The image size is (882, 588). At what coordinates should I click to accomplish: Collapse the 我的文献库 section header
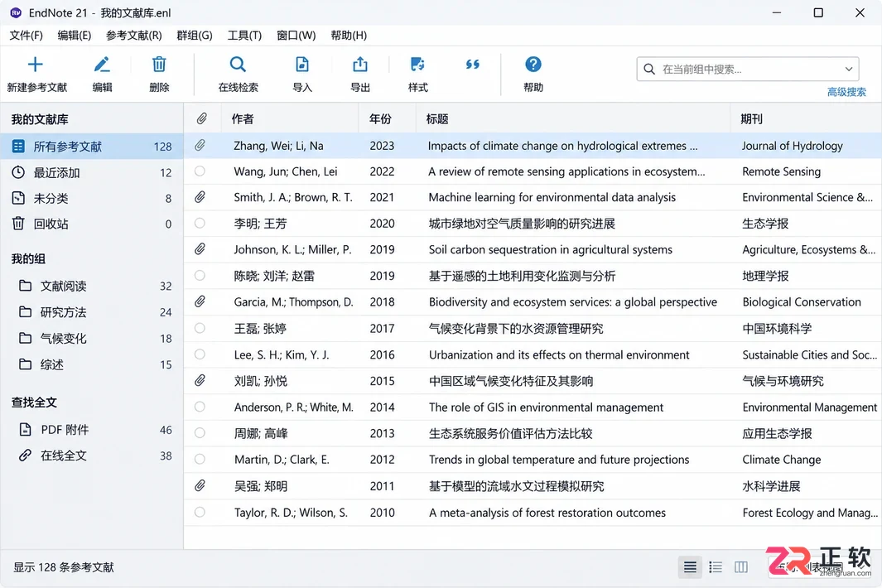tap(40, 119)
